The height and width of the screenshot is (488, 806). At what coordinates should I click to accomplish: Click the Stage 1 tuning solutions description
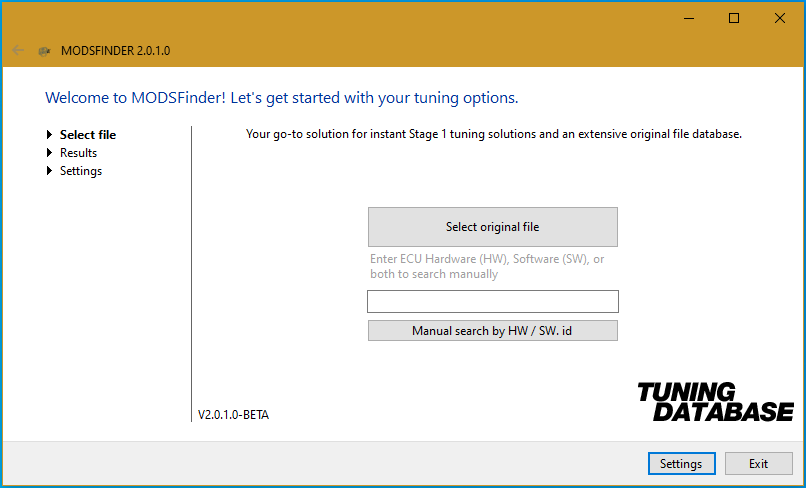click(494, 134)
